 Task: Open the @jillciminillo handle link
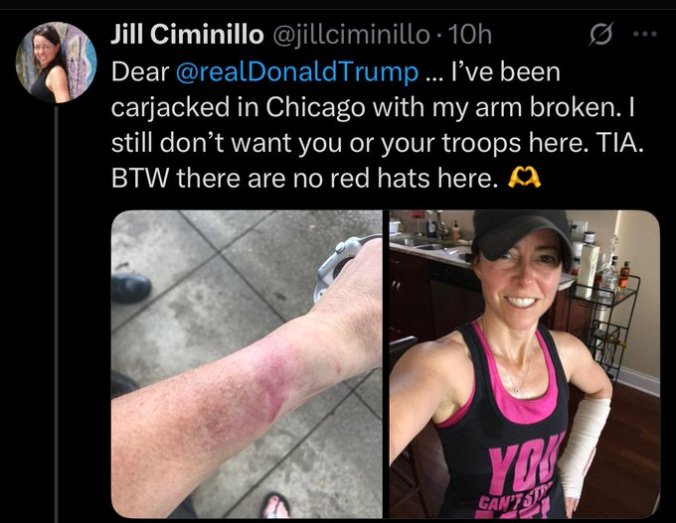coord(349,35)
